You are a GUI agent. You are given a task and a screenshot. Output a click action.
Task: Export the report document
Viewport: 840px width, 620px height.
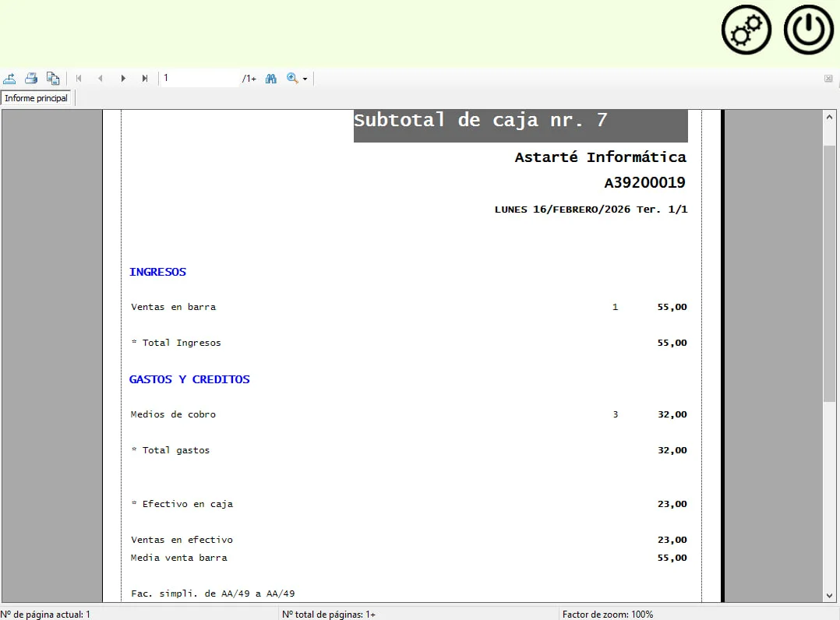click(x=9, y=78)
